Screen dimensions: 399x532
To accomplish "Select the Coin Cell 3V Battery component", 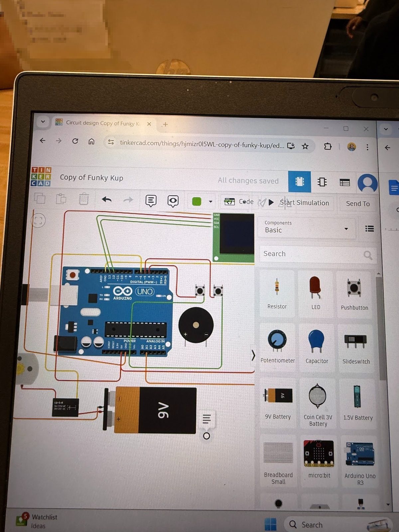I will 318,404.
